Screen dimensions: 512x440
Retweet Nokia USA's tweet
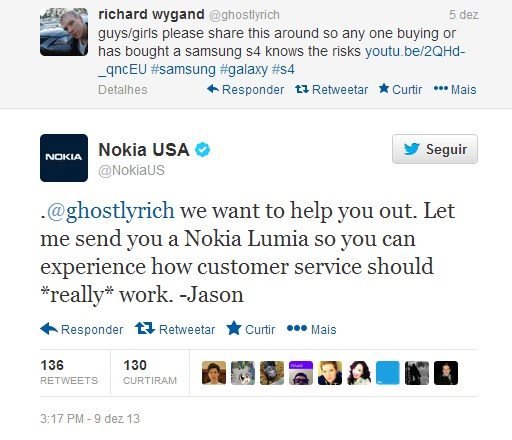[175, 329]
